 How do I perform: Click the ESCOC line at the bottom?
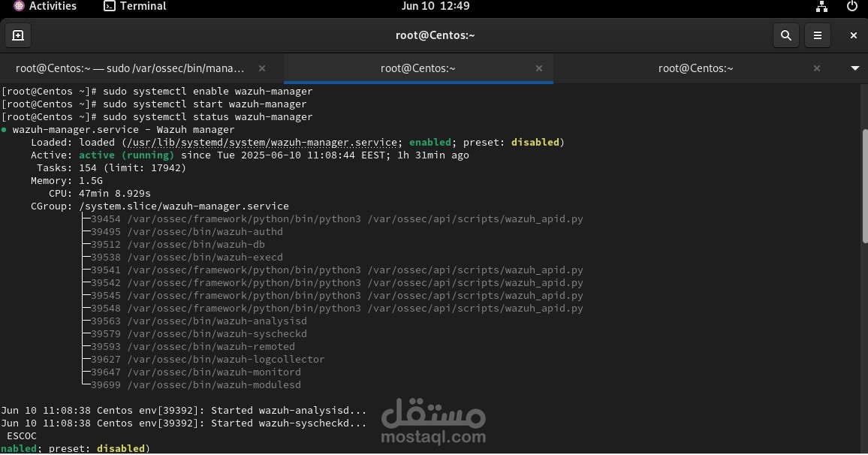coord(22,435)
